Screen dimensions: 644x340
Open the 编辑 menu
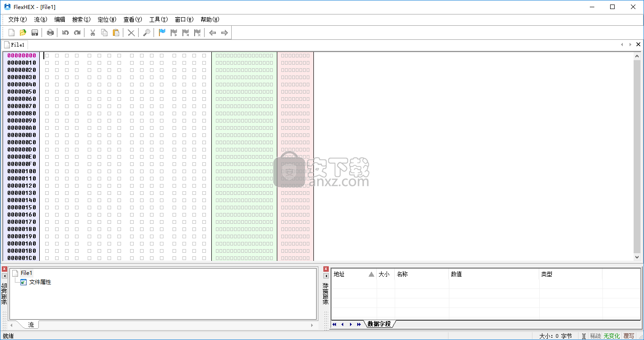click(x=60, y=19)
